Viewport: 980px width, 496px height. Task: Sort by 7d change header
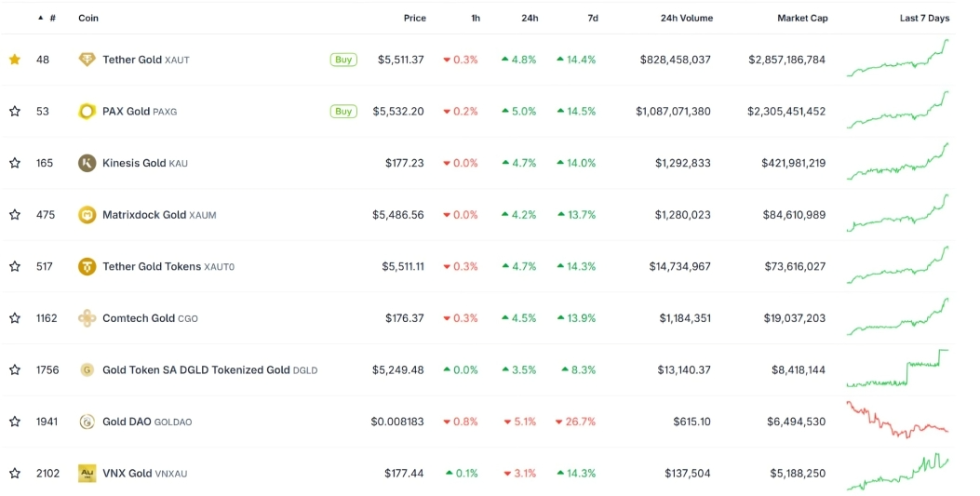(593, 18)
